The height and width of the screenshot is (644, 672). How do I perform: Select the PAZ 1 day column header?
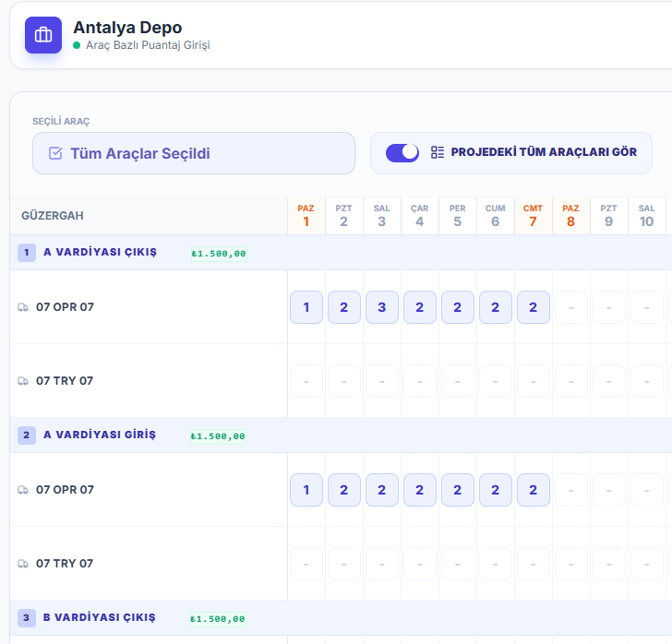pyautogui.click(x=306, y=216)
